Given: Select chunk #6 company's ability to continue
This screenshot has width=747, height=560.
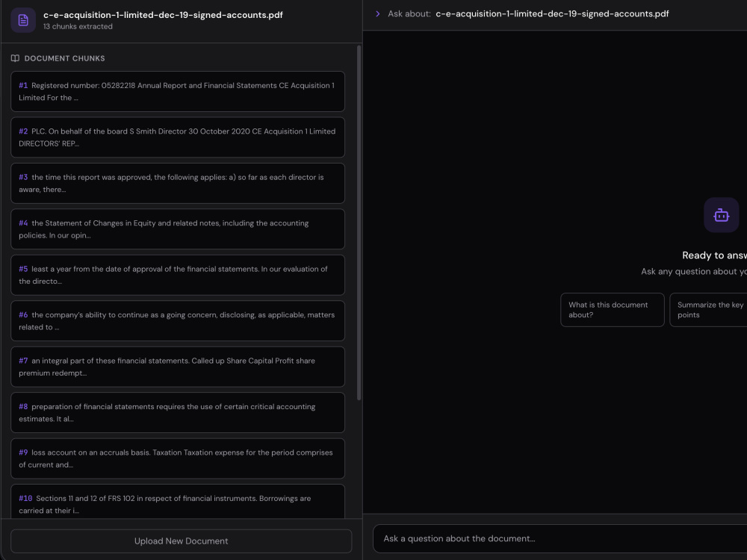Looking at the screenshot, I should (178, 321).
